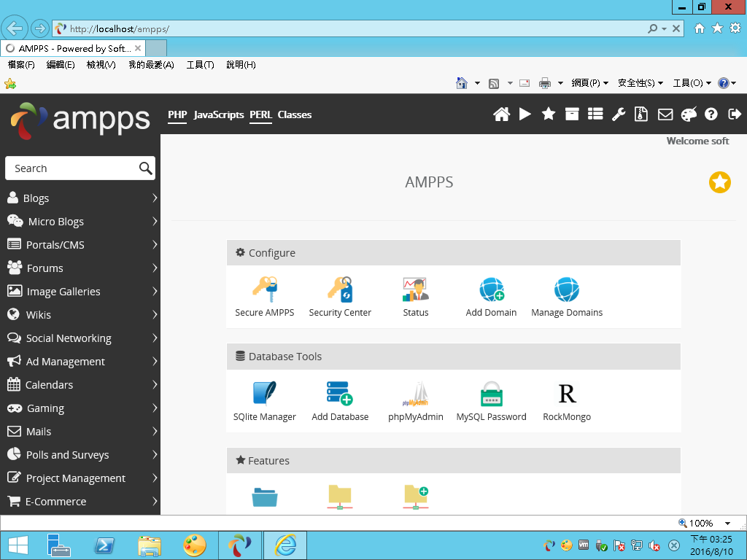Screen dimensions: 747x560
Task: Click the yellow favorite star badge
Action: coord(719,182)
